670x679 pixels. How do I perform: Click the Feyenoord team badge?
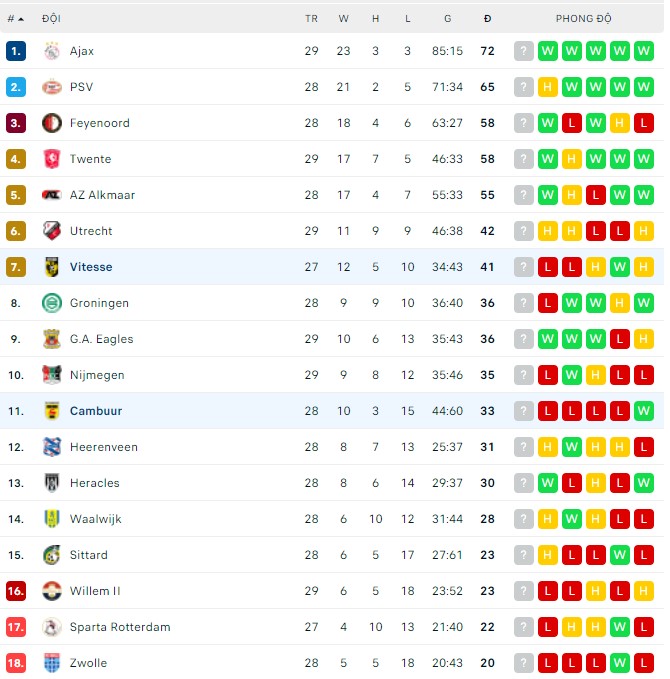pos(52,123)
